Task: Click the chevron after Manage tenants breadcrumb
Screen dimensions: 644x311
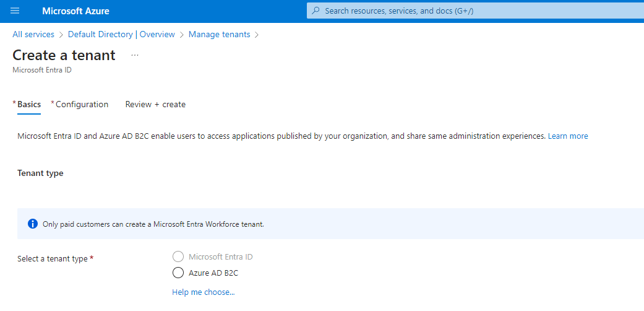Action: click(257, 35)
